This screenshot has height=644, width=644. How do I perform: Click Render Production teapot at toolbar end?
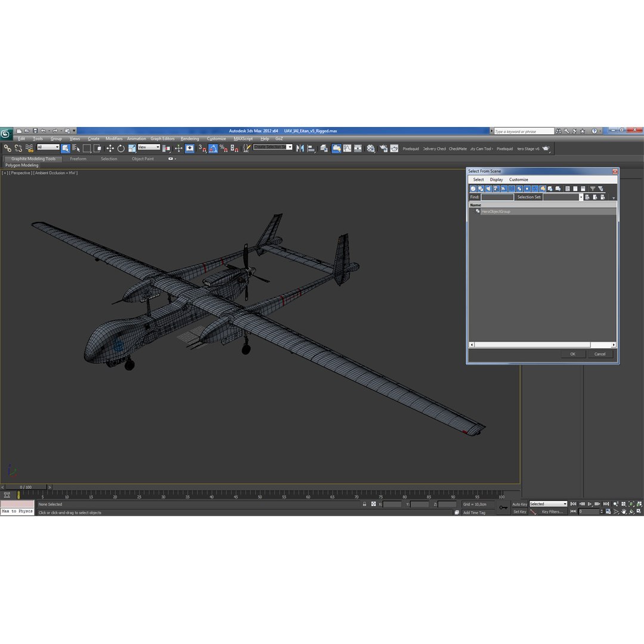546,148
